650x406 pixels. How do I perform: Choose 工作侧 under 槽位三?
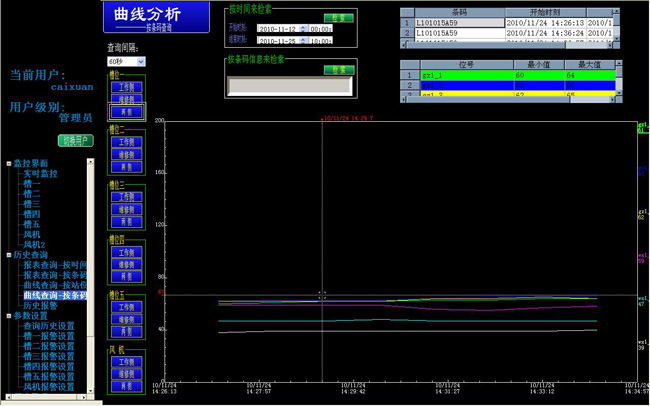pos(126,197)
